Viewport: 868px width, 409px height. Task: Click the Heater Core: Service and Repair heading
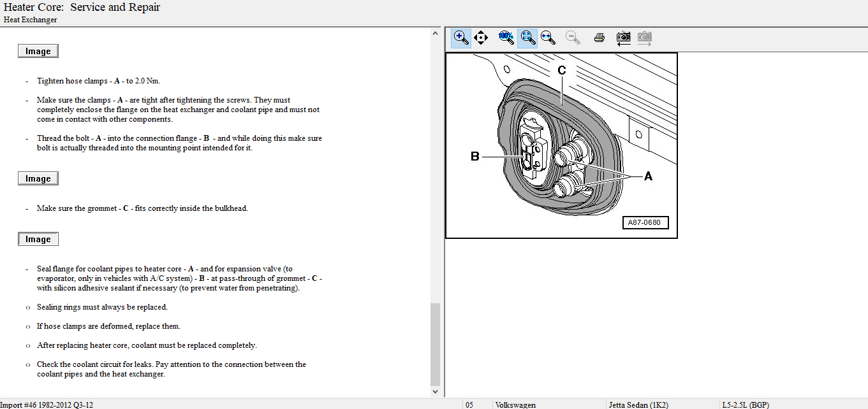tap(82, 8)
